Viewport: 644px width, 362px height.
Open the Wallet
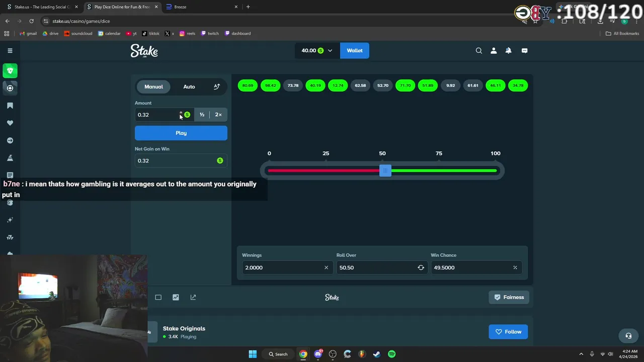click(355, 50)
